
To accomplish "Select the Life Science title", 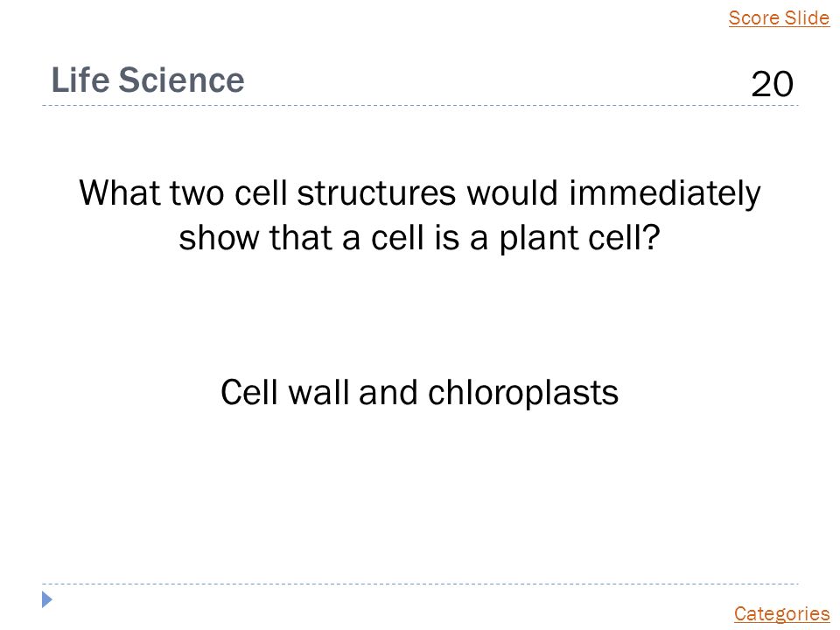I will (148, 80).
